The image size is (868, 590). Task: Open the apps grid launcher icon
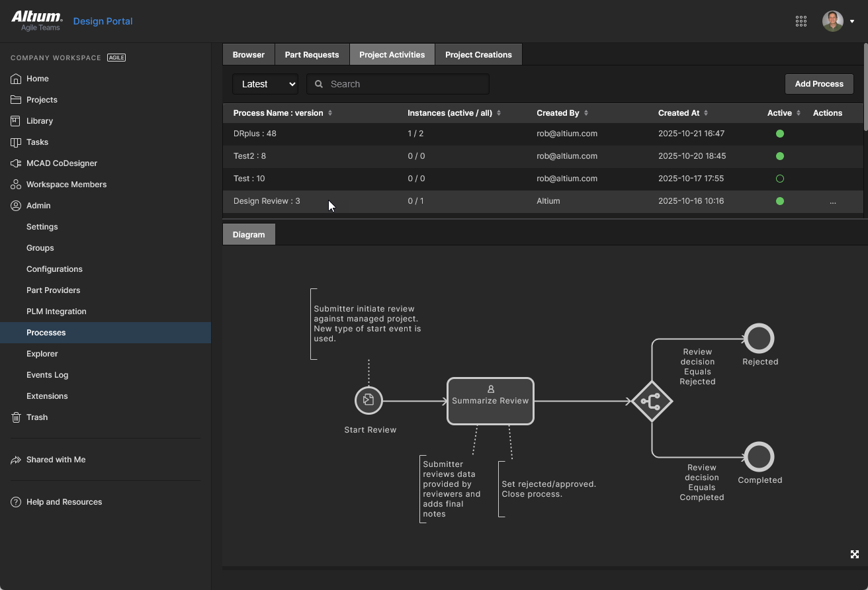point(801,21)
